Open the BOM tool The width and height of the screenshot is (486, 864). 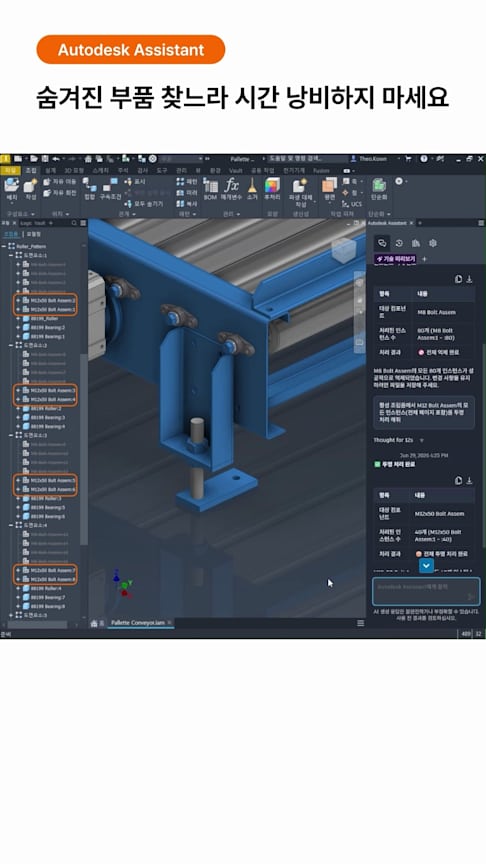click(210, 190)
